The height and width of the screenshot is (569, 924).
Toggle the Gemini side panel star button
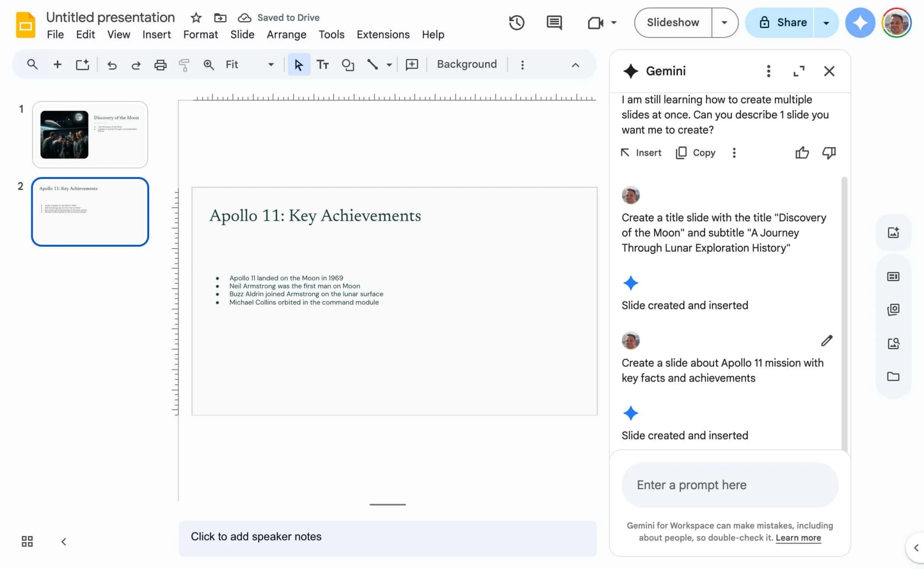tap(860, 23)
